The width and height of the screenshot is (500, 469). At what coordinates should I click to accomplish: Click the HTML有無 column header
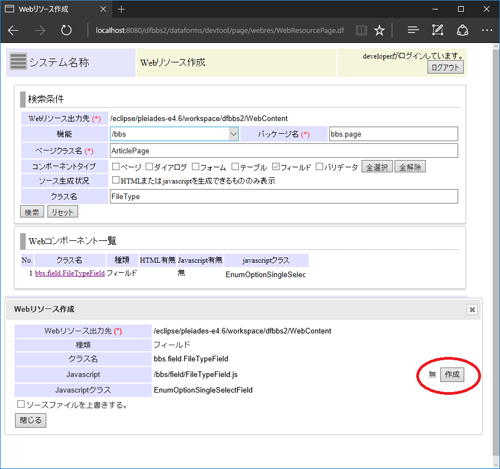click(x=157, y=260)
